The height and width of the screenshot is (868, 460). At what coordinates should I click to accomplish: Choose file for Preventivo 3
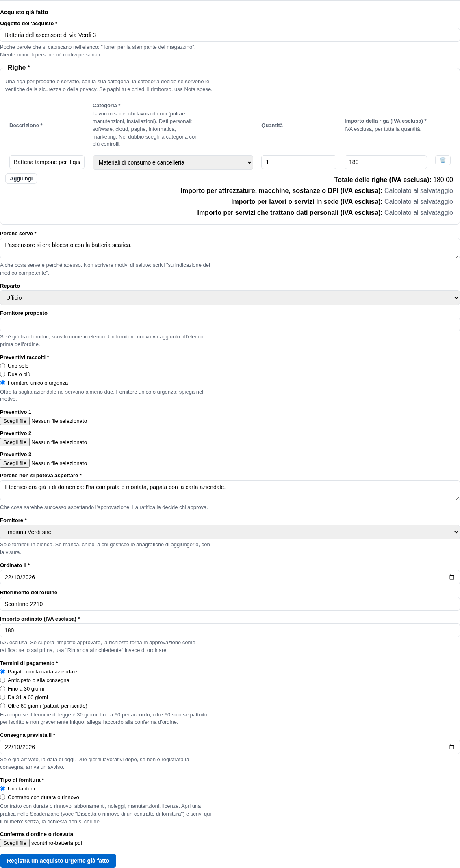click(15, 463)
